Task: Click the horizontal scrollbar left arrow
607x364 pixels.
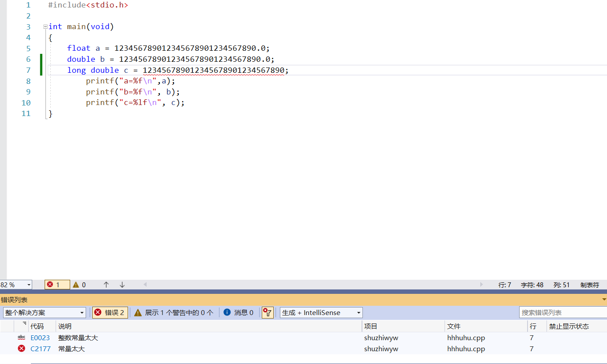Action: click(x=145, y=285)
